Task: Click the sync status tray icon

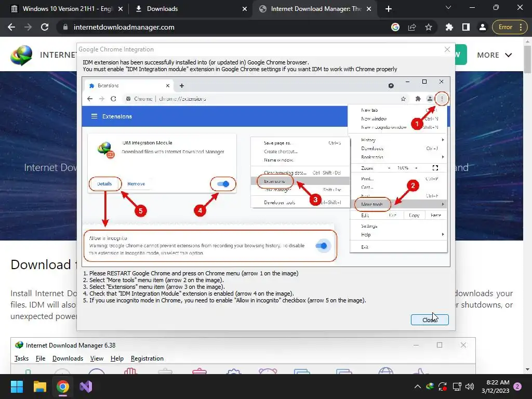Action: 443,387
